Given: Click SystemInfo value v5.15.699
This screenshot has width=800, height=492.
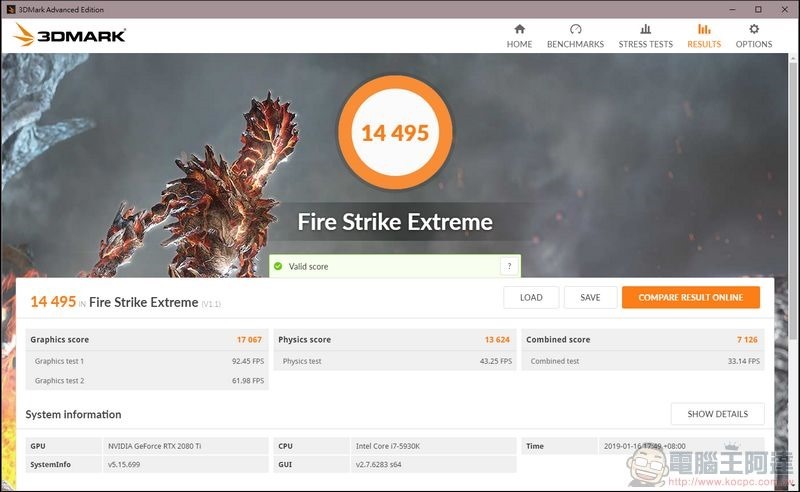Looking at the screenshot, I should tap(124, 464).
